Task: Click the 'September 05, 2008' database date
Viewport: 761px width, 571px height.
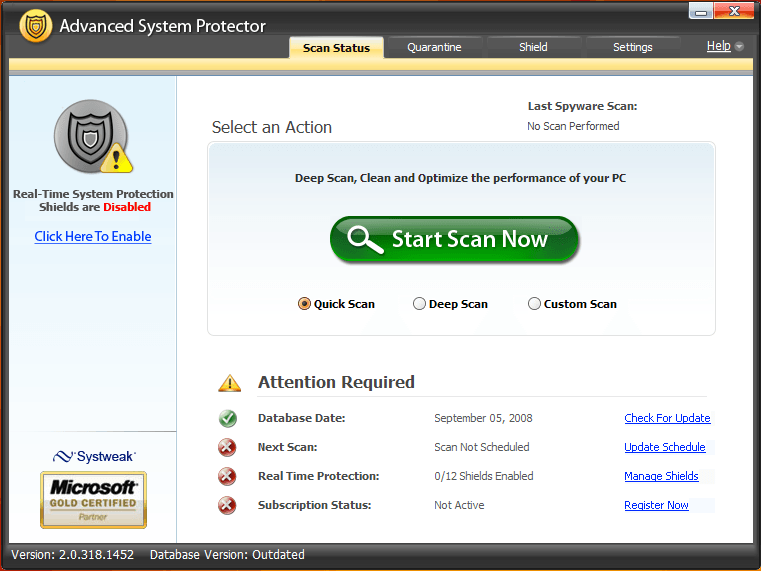Action: tap(483, 418)
